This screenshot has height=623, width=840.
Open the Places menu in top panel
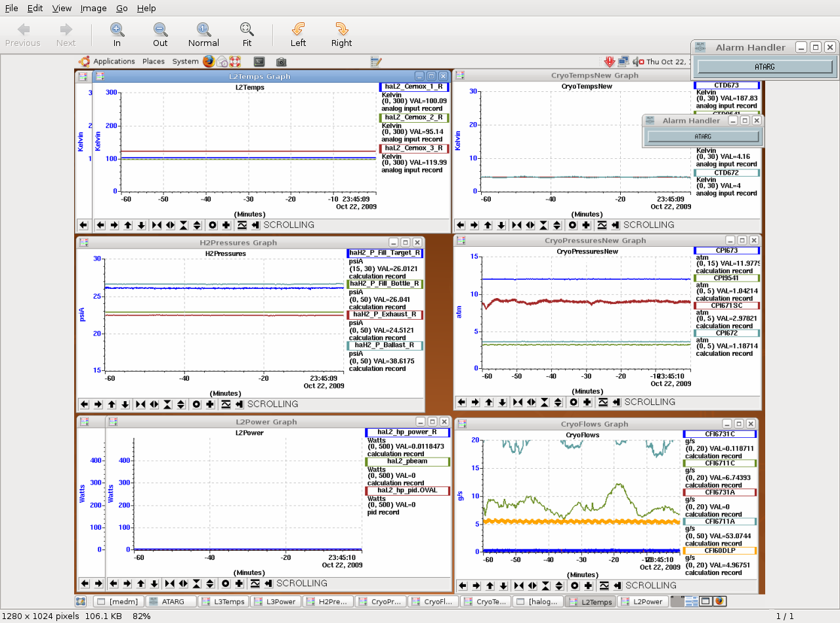click(x=154, y=62)
